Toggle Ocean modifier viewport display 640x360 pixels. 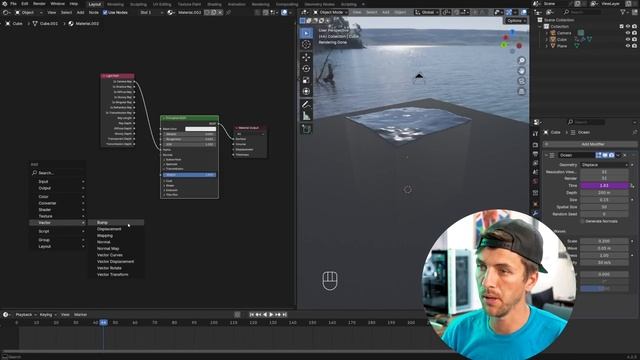tap(605, 155)
